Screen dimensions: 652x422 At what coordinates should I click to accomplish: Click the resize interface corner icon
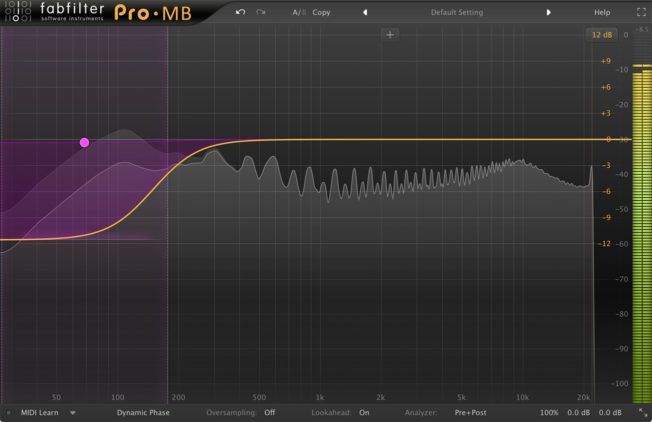[x=643, y=412]
